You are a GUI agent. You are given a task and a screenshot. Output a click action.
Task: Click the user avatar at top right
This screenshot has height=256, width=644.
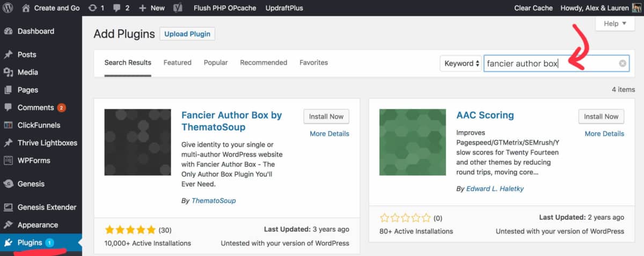click(637, 8)
